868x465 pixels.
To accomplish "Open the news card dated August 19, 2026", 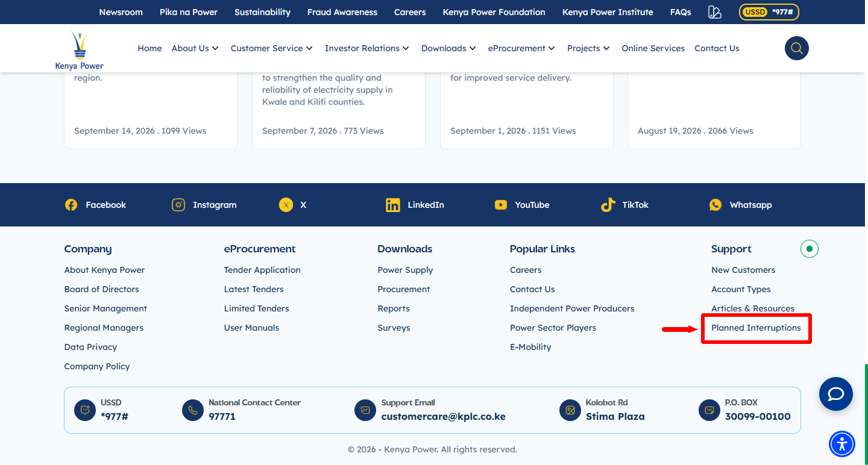I will 714,111.
